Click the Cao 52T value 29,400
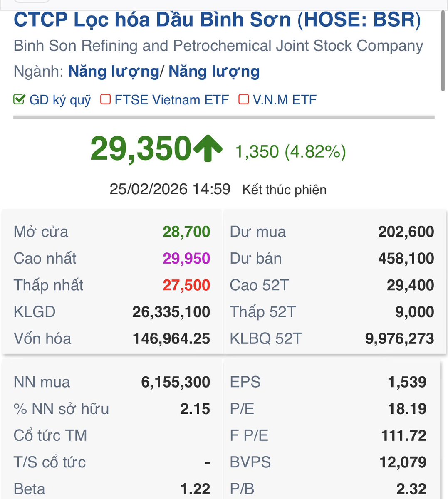The width and height of the screenshot is (448, 499). point(410,285)
